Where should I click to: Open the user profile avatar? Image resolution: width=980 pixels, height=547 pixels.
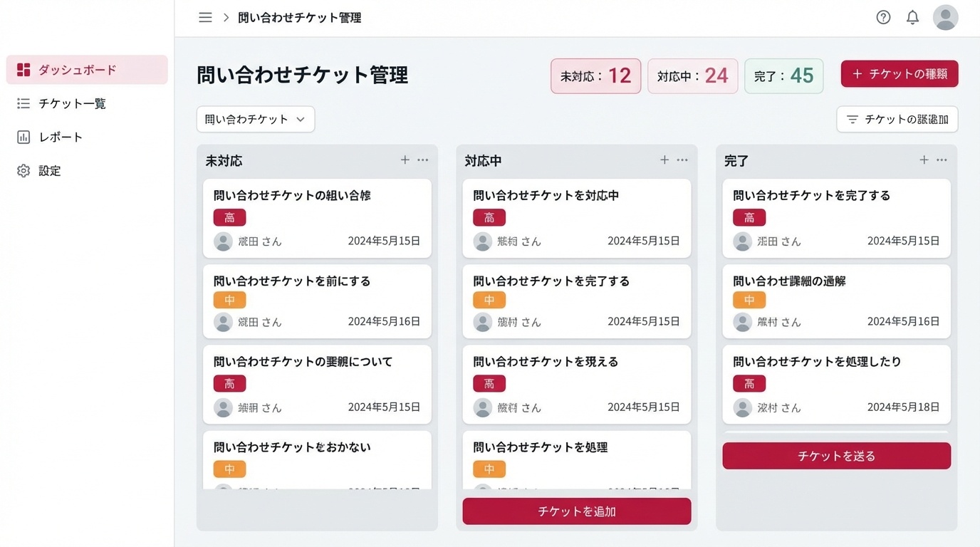click(x=945, y=18)
